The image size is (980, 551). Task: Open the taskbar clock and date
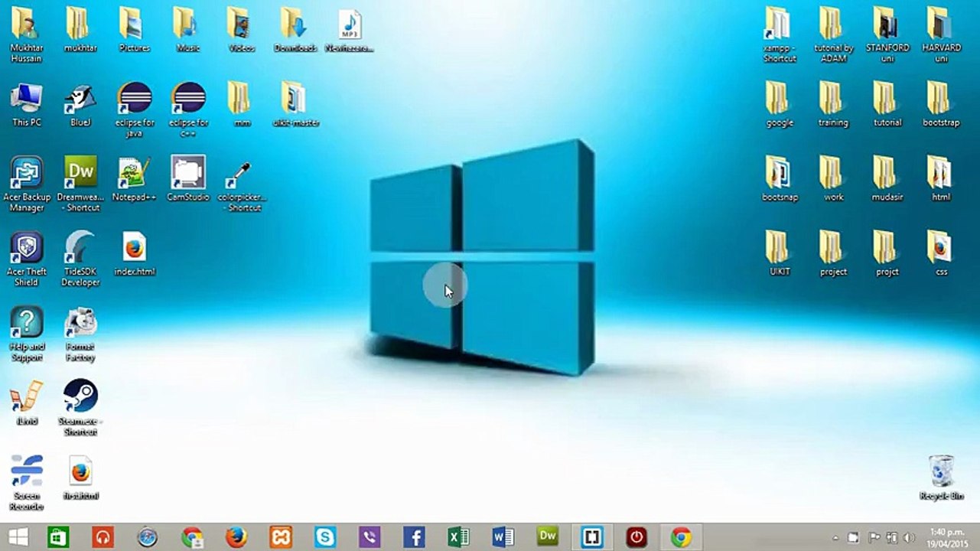tap(949, 537)
